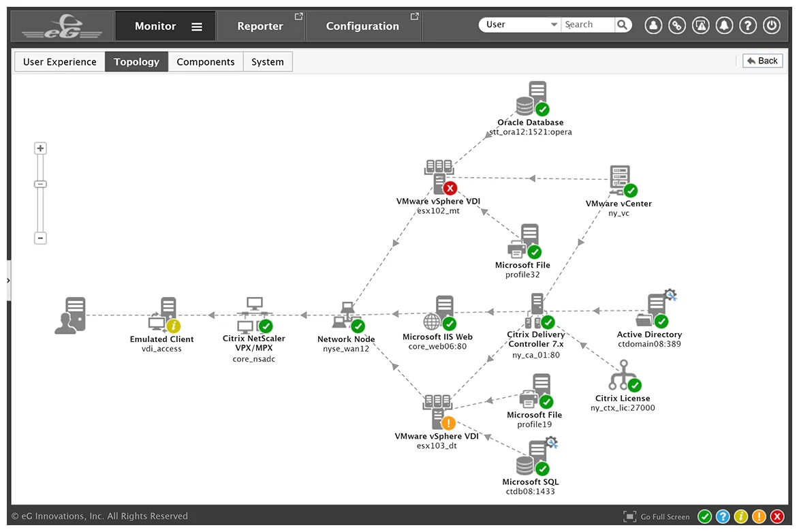Select the Citrix License node icon
Screen dimensions: 799x532
click(625, 375)
